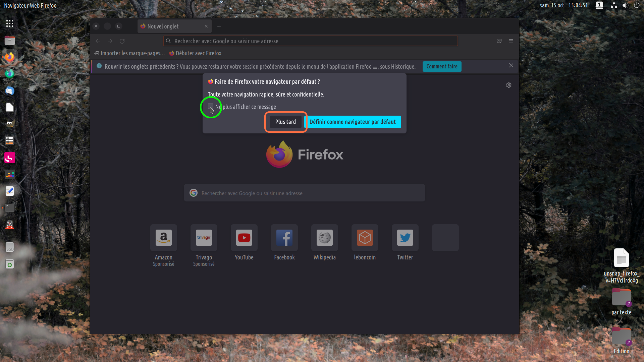Open the file manager dock icon
644x362 pixels.
[x=10, y=41]
